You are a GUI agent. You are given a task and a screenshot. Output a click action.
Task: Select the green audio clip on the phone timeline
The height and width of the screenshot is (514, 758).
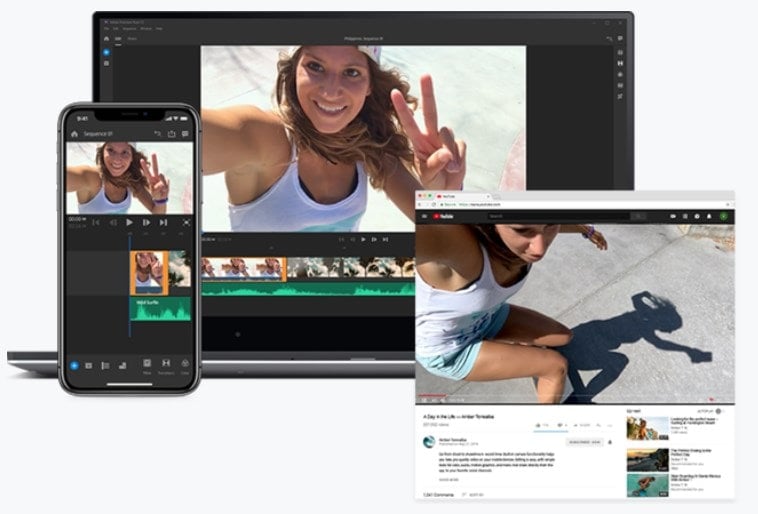(x=160, y=309)
